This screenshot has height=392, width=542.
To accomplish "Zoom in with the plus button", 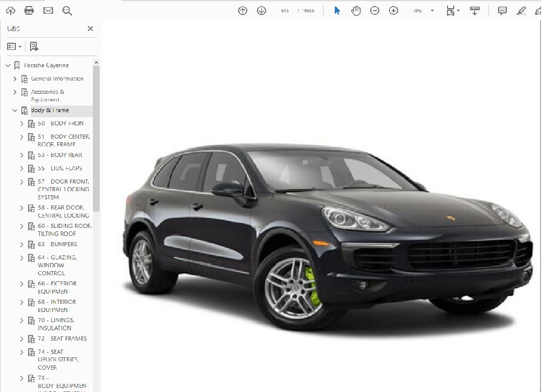I will pos(393,11).
